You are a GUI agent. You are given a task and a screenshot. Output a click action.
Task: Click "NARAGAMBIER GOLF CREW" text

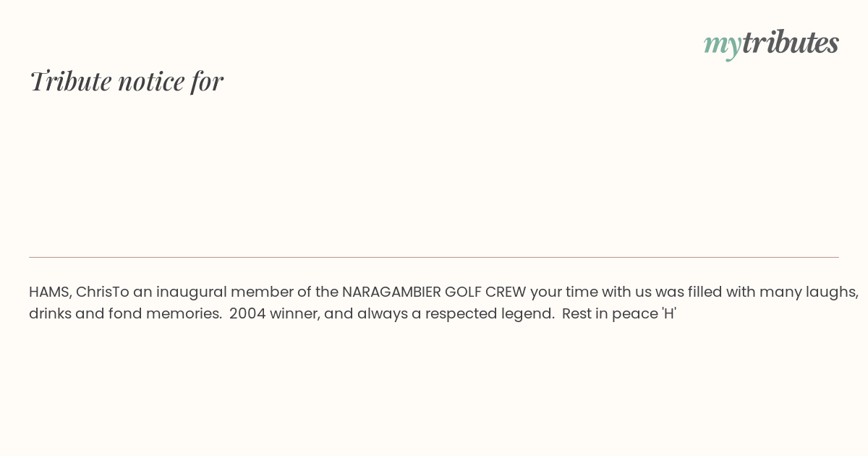point(434,292)
